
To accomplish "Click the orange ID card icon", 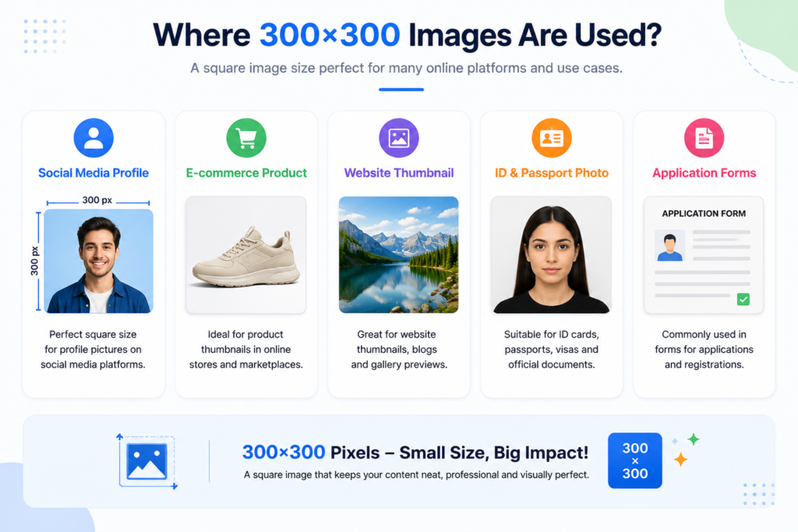I will [x=552, y=138].
